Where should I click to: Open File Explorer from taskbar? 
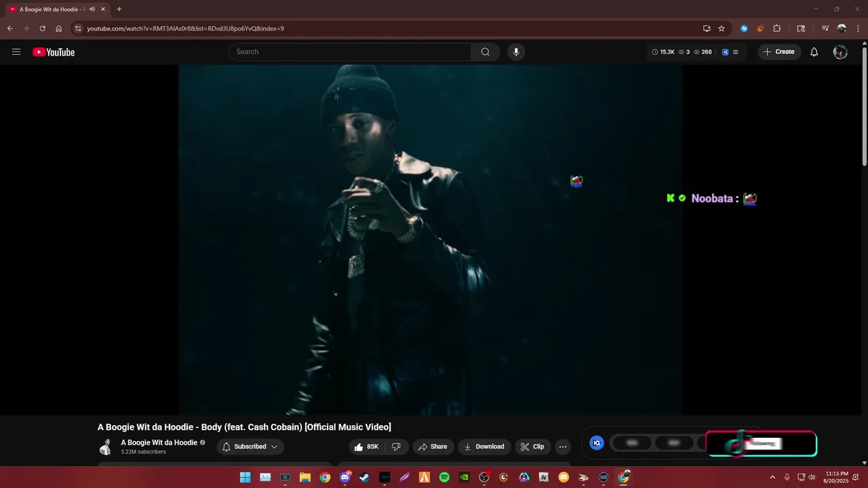pyautogui.click(x=305, y=477)
